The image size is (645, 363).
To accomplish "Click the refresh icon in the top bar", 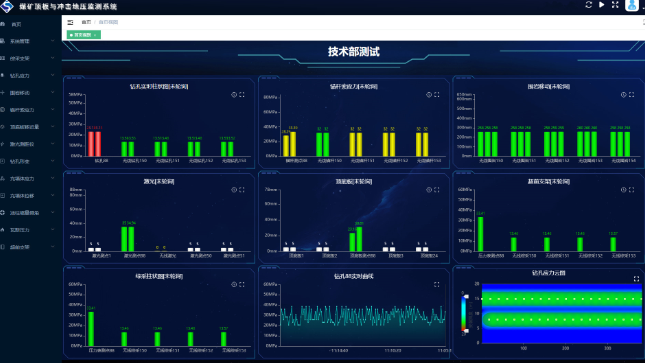I will coord(589,5).
